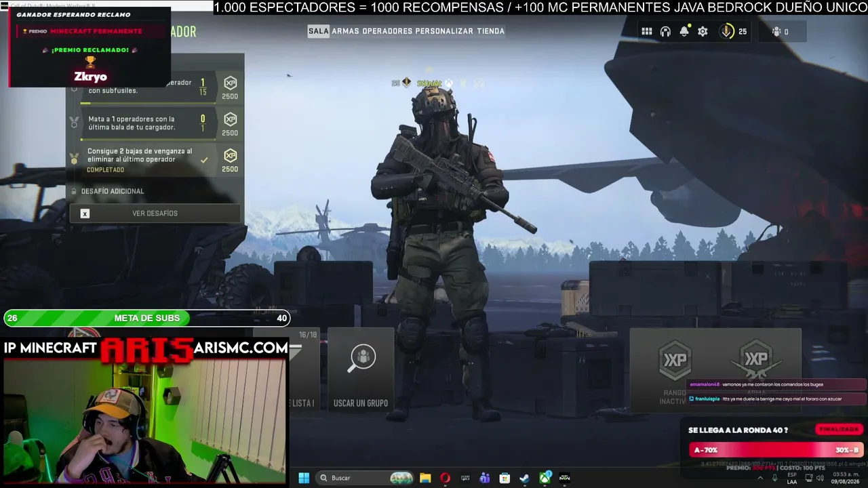868x488 pixels.
Task: Open the notifications bell icon
Action: pos(684,31)
